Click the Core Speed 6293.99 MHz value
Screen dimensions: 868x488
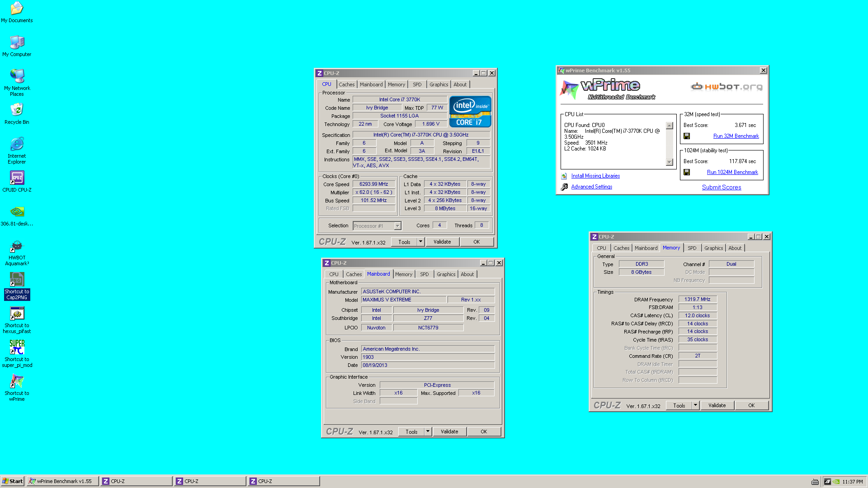click(374, 184)
